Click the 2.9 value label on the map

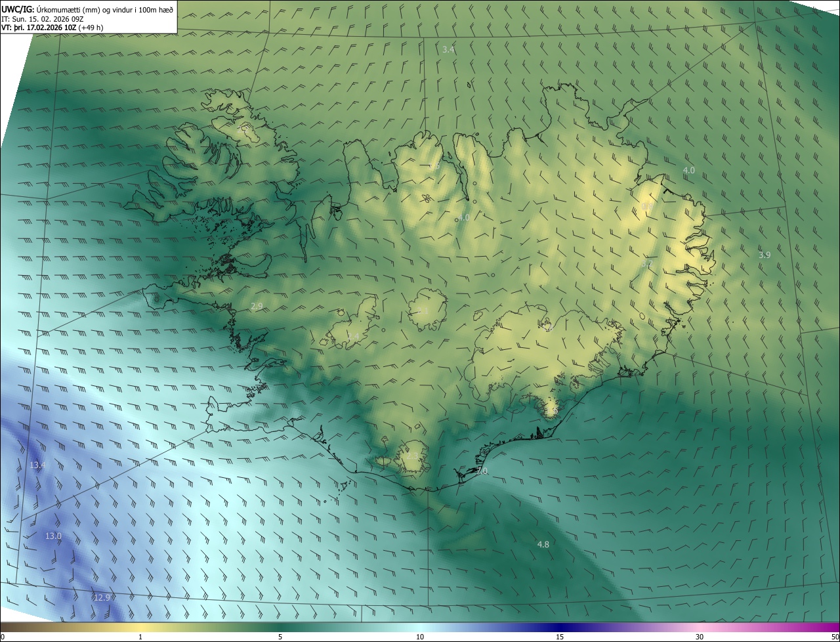[x=257, y=307]
